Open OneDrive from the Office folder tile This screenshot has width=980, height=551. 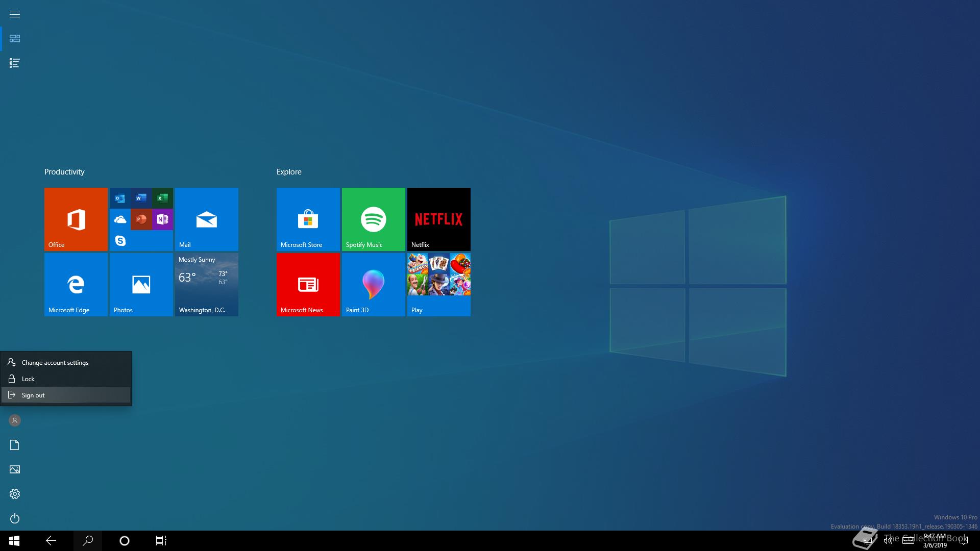[x=120, y=219]
